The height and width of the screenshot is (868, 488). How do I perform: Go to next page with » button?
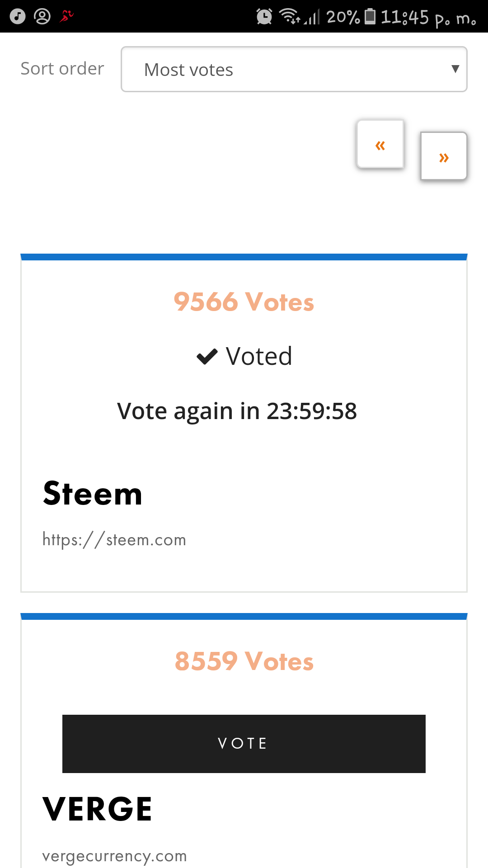(x=444, y=156)
